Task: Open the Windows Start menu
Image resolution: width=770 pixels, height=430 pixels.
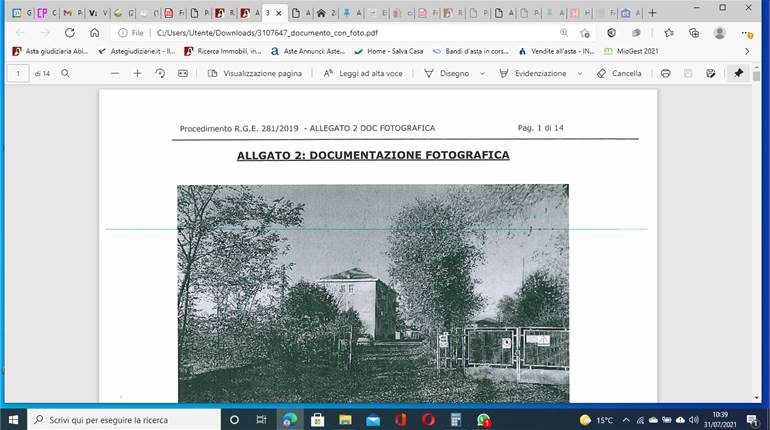Action: (14, 420)
